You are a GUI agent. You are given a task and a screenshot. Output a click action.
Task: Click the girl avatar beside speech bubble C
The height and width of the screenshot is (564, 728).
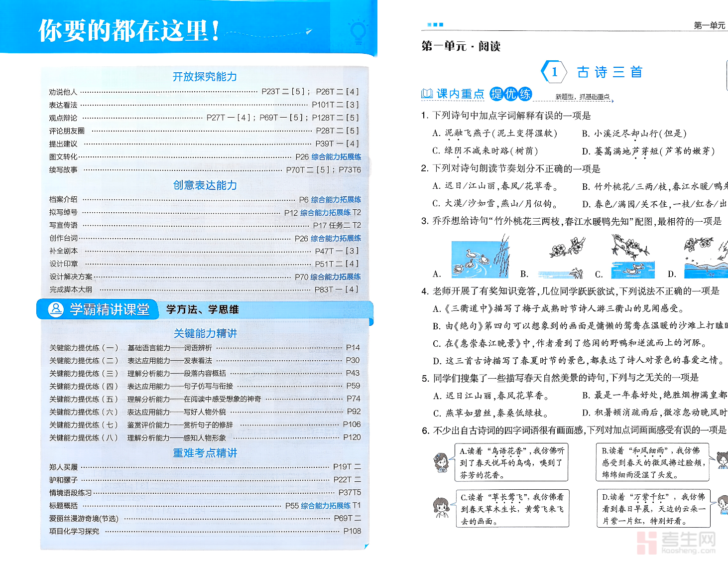click(441, 507)
